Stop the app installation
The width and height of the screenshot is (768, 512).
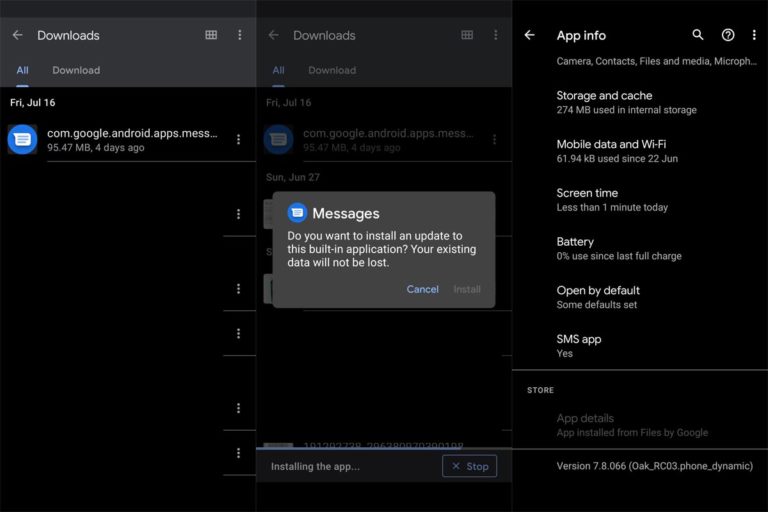tap(469, 466)
